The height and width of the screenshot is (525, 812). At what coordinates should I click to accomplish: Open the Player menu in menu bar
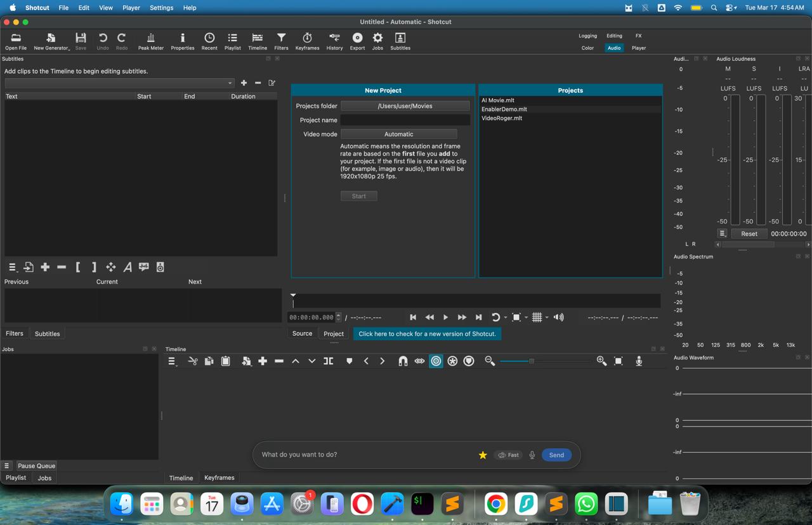pyautogui.click(x=131, y=8)
